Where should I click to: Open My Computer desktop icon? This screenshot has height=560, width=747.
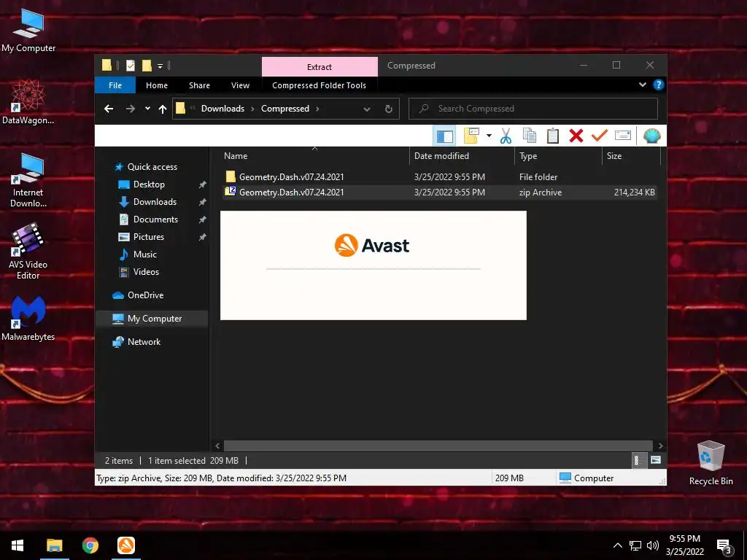pos(28,31)
